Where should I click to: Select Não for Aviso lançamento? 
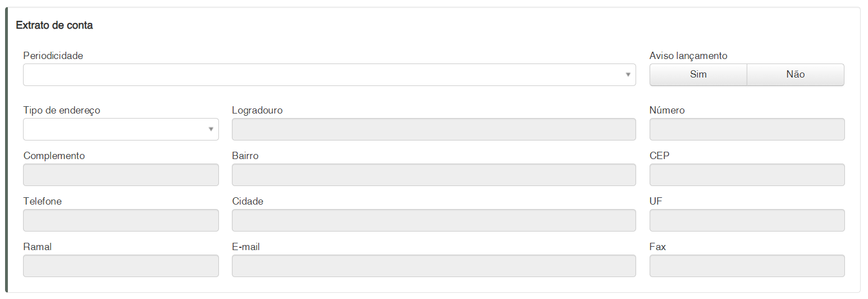tap(796, 75)
